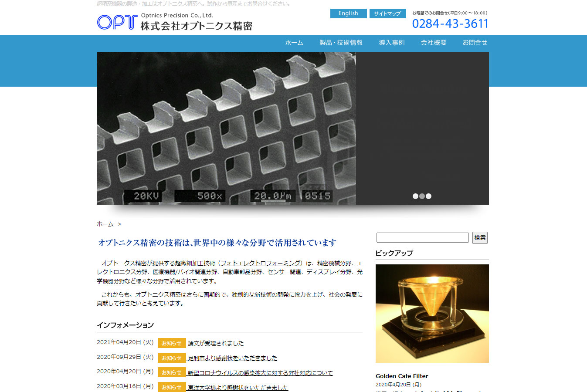Screen dimensions: 587x392
Task: Open 導入事例 menu item
Action: coord(391,43)
